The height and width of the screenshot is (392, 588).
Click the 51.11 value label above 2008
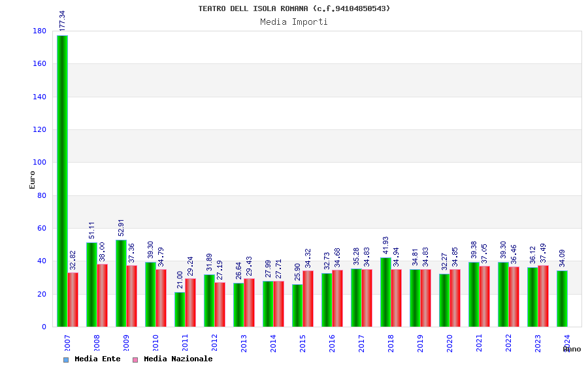click(92, 231)
